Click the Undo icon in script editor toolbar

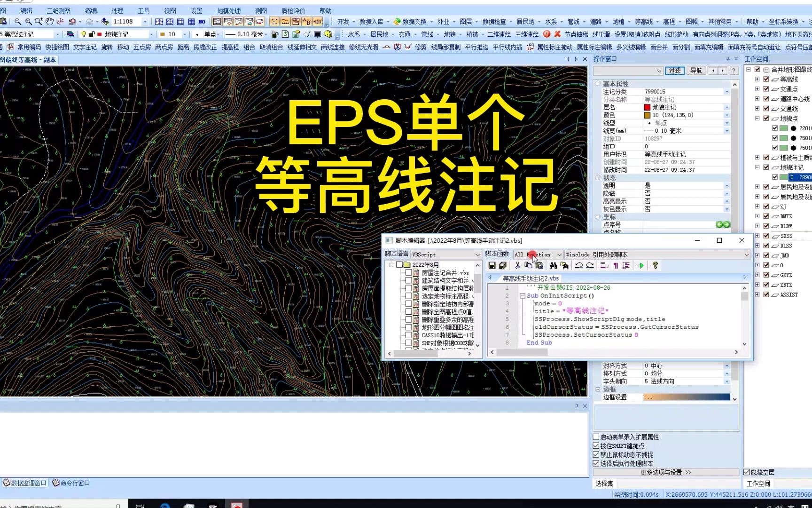tap(579, 265)
